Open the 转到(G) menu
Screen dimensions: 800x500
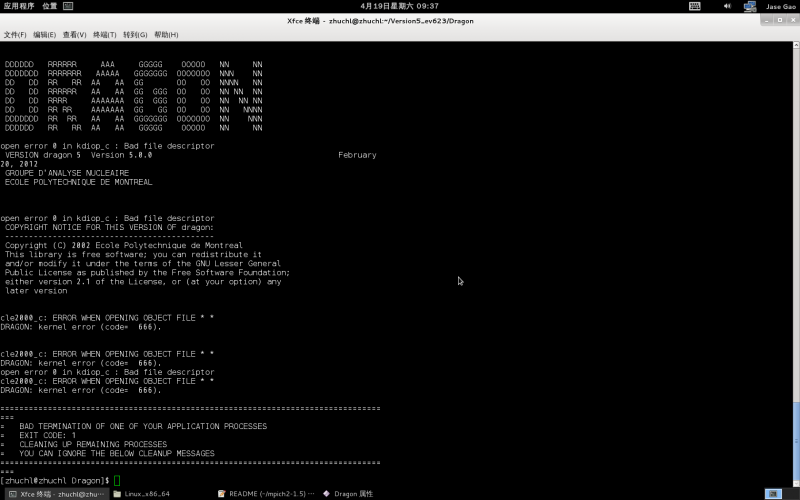pos(135,35)
